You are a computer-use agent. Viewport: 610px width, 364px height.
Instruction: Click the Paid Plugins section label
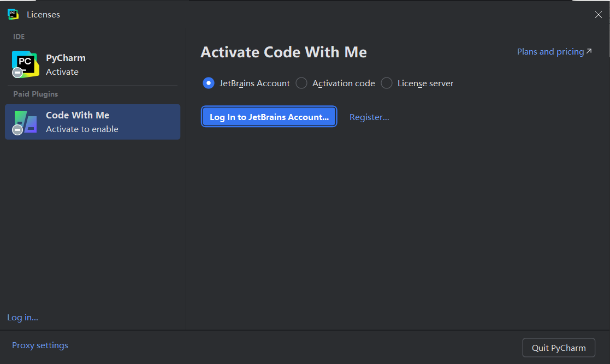click(35, 94)
